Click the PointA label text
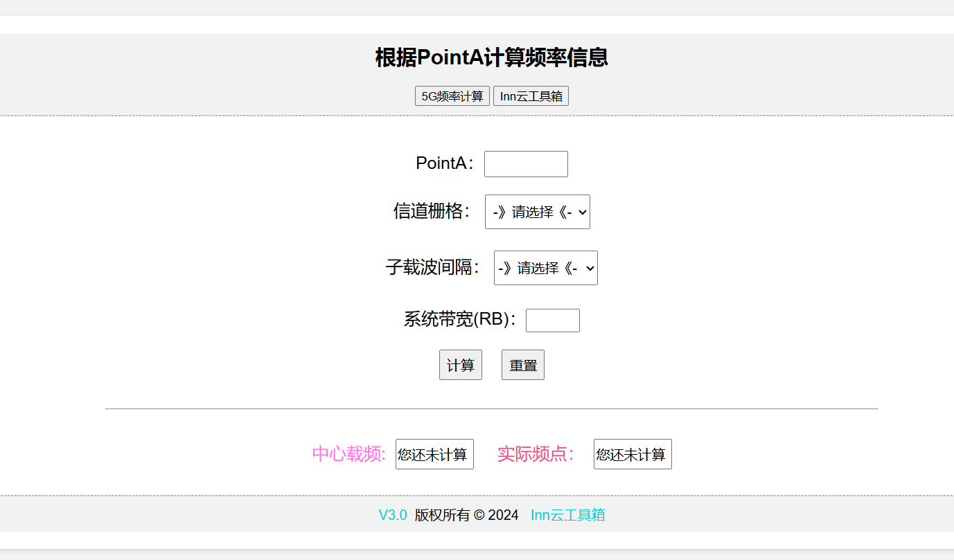Image resolution: width=954 pixels, height=560 pixels. tap(445, 163)
